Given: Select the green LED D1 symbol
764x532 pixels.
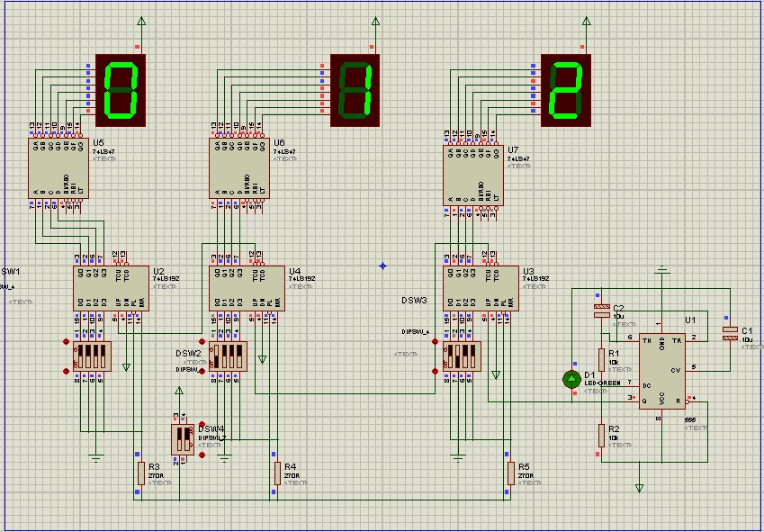Looking at the screenshot, I should pyautogui.click(x=572, y=379).
